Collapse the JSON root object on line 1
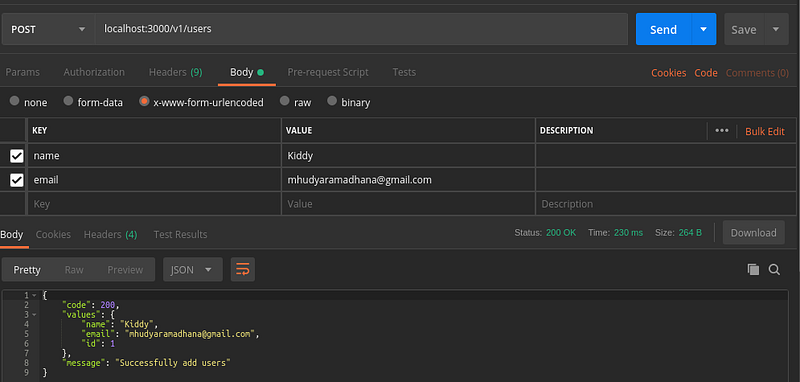The width and height of the screenshot is (800, 382). click(x=34, y=295)
